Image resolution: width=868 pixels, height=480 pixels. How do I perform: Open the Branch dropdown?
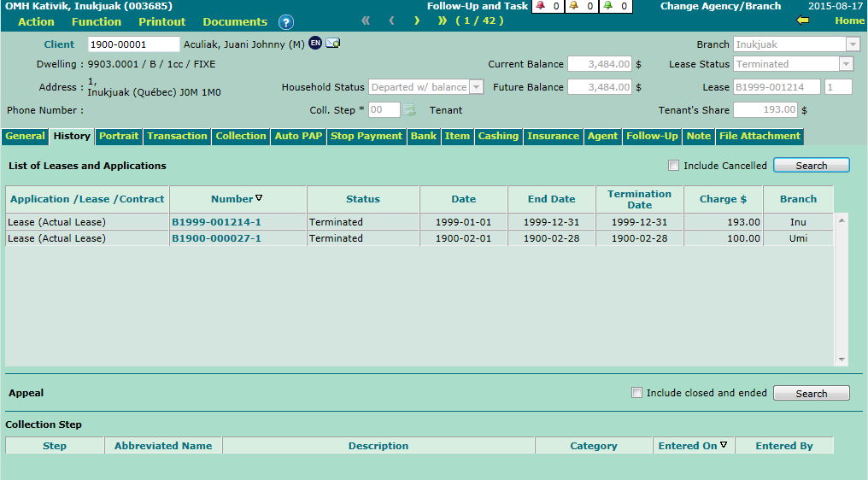[853, 44]
